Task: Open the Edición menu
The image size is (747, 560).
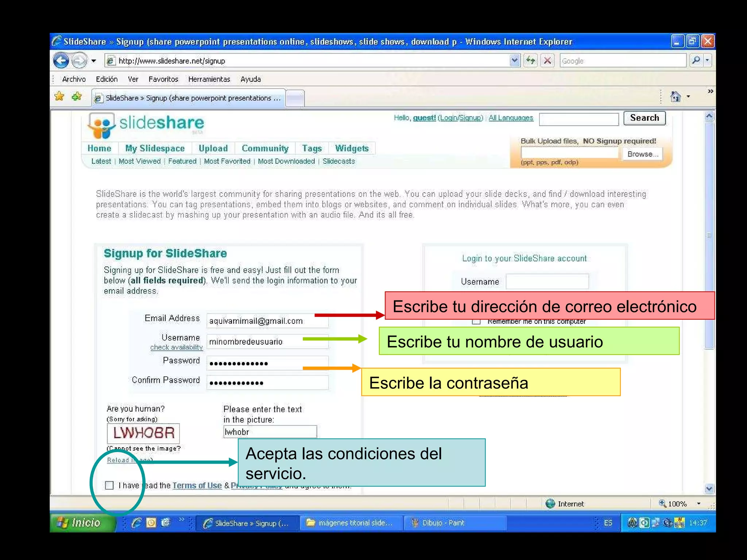Action: click(107, 79)
